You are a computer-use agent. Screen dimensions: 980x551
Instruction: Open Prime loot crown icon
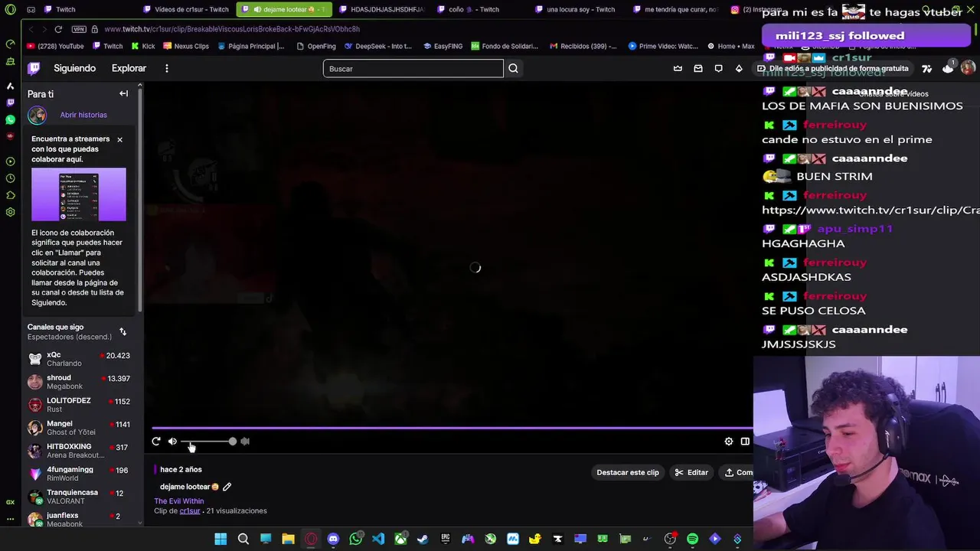(678, 68)
